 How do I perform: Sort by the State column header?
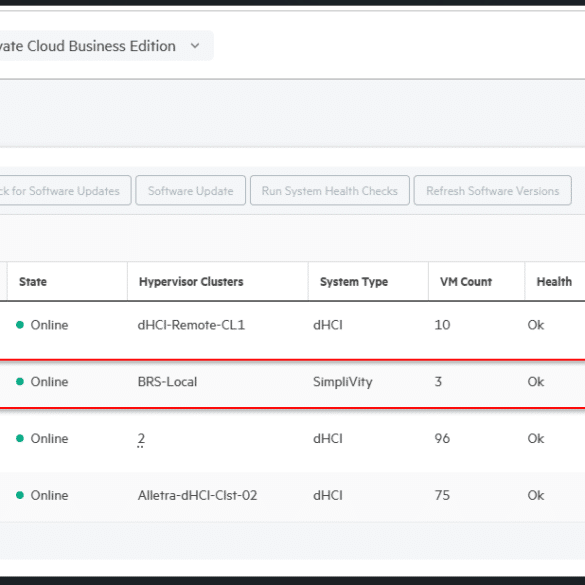click(33, 282)
